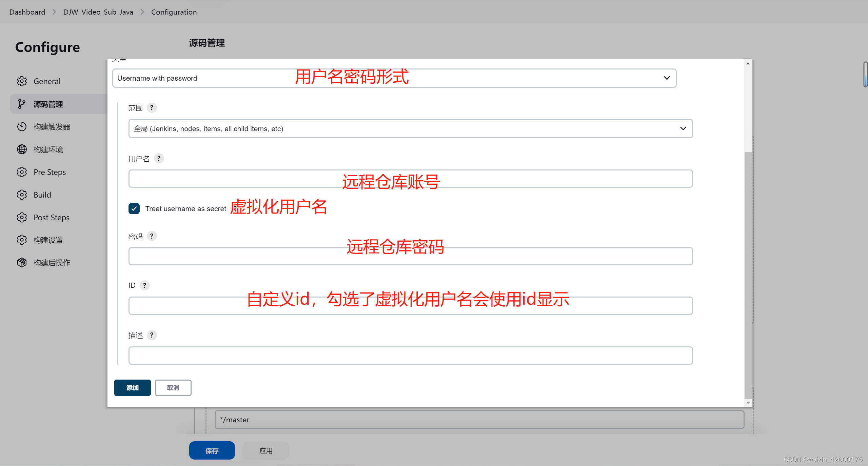868x466 pixels.
Task: Click the dialog's vertical scrollbar down arrow
Action: pyautogui.click(x=748, y=403)
